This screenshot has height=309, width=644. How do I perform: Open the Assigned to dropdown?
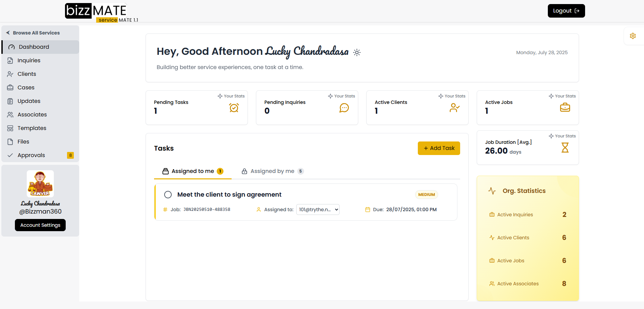click(x=318, y=209)
